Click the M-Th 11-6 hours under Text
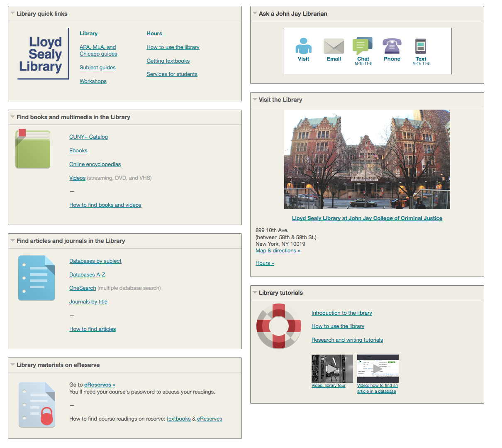 click(x=421, y=64)
